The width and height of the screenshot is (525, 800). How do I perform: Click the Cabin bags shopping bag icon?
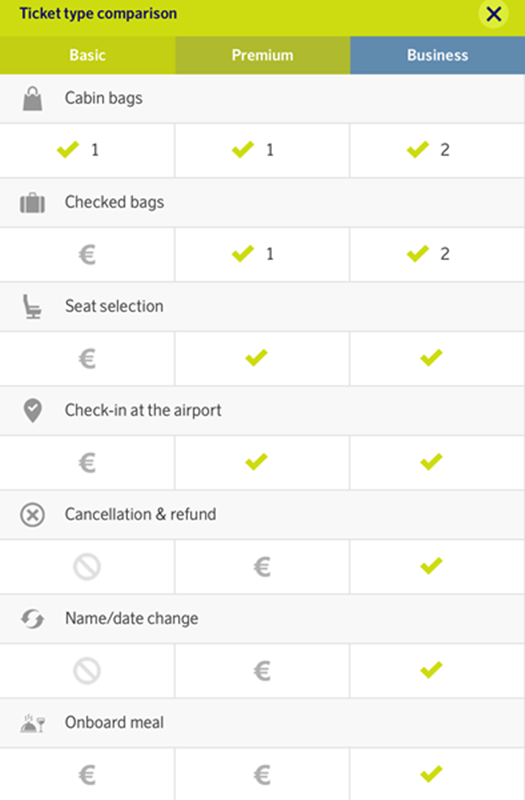pos(33,98)
